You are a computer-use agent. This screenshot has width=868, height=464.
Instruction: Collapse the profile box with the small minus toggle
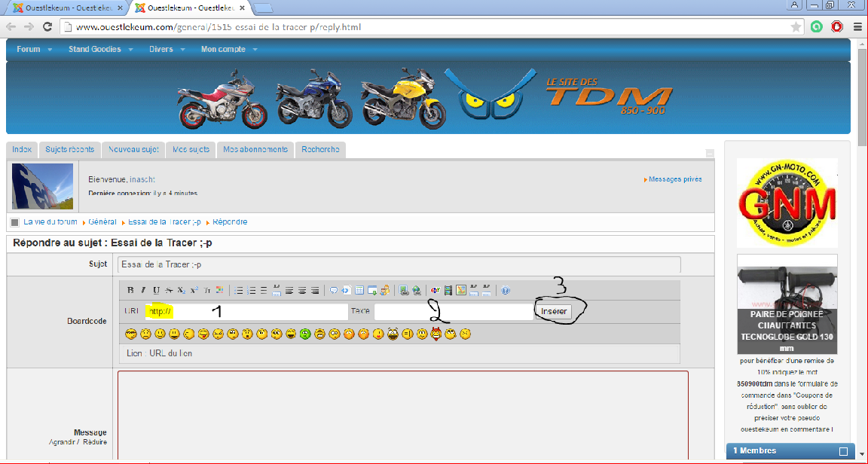point(709,153)
